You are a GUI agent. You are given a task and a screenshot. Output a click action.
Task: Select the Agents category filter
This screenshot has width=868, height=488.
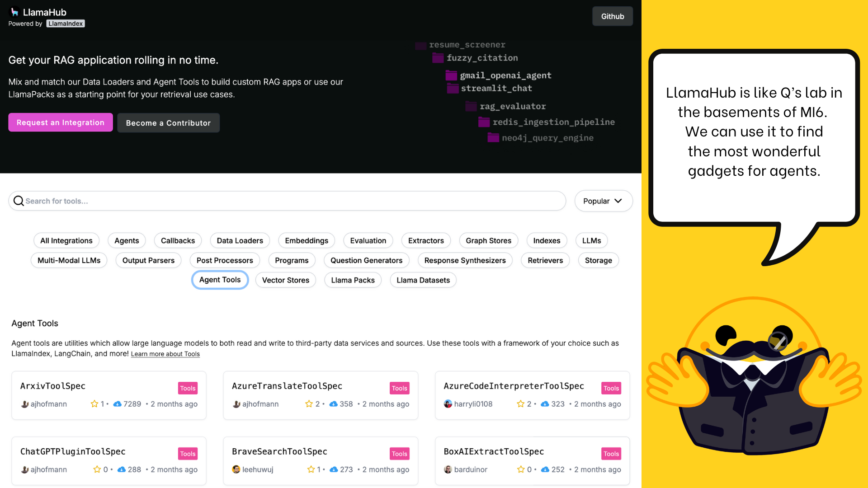coord(127,240)
